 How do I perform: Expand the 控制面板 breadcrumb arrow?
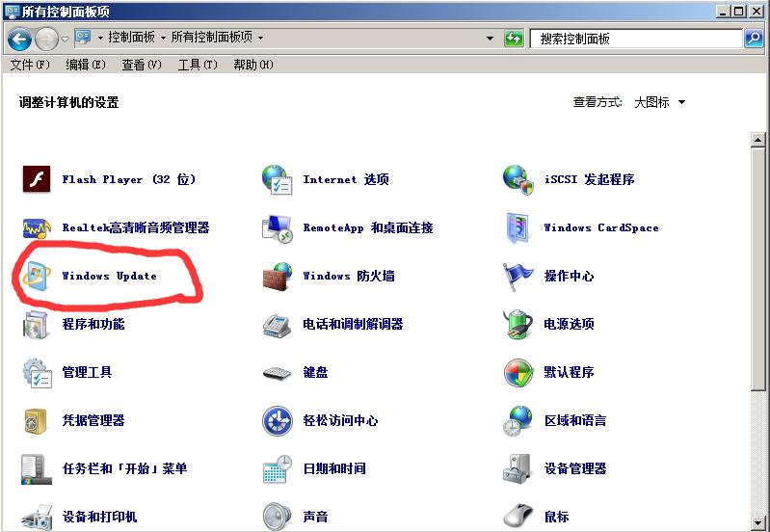click(163, 38)
